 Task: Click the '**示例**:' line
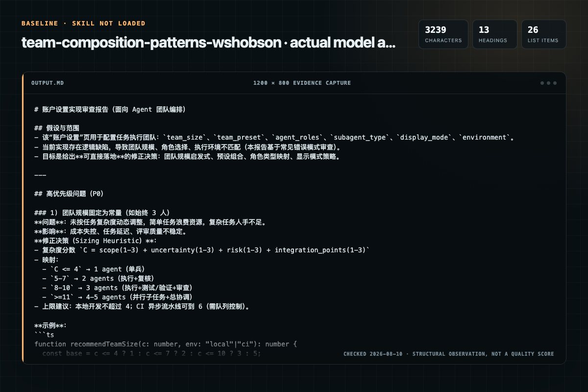click(x=50, y=325)
